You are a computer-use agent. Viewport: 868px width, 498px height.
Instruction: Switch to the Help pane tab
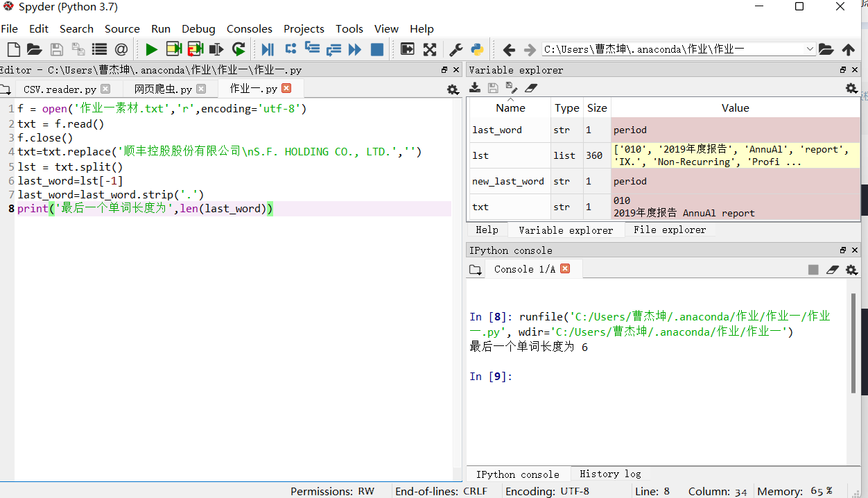point(487,230)
